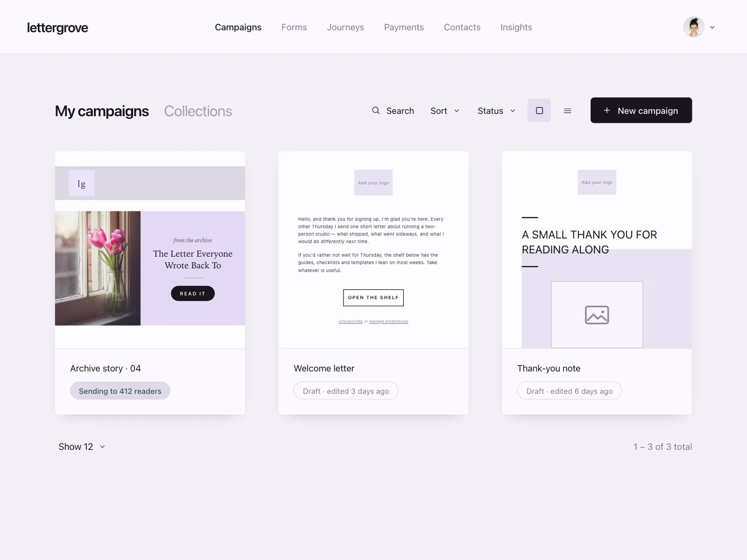Open the Sort dropdown
This screenshot has width=747, height=560.
pos(445,111)
